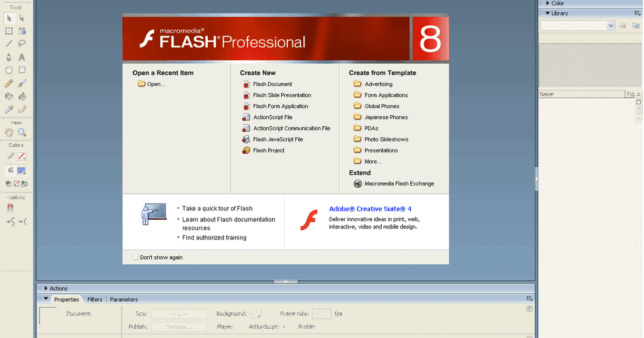
Task: Click the Black and White colors button
Action: (8, 184)
